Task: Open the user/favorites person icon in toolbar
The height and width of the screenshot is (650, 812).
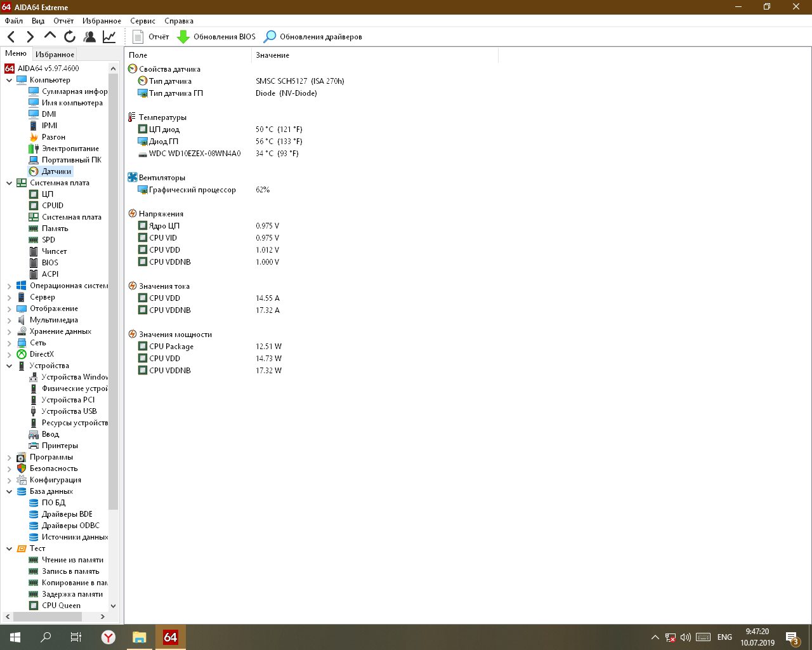Action: [89, 37]
